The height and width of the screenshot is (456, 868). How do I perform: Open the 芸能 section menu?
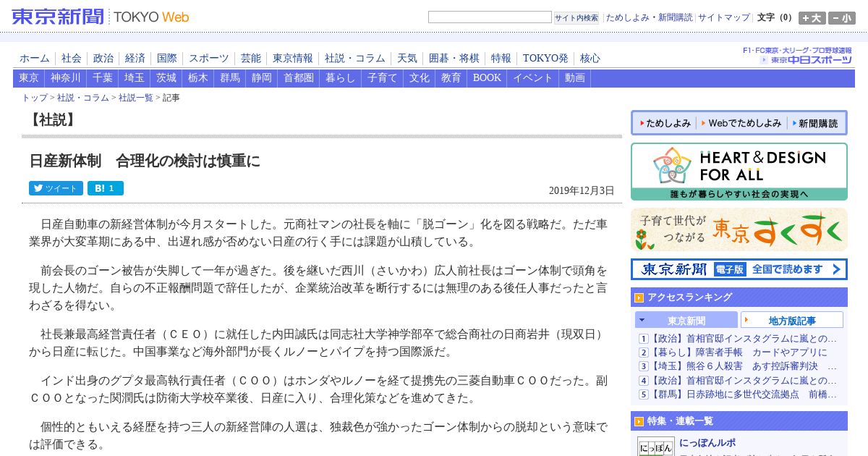(251, 58)
